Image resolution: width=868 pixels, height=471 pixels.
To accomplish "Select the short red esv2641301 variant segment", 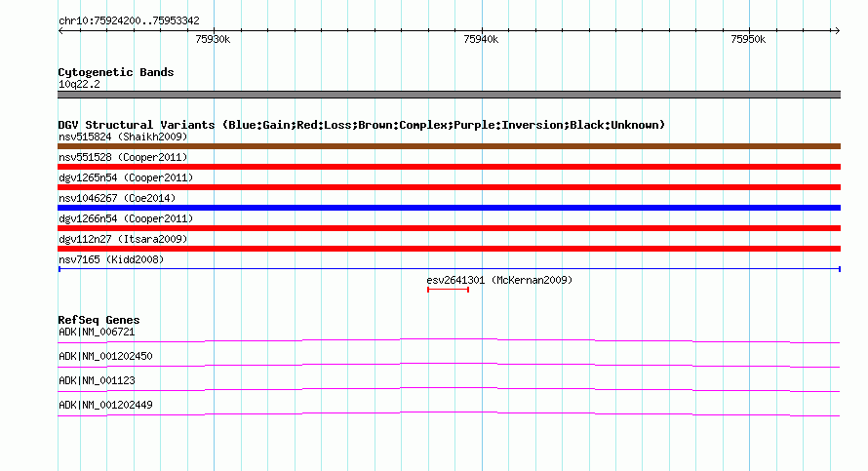I will pyautogui.click(x=448, y=290).
